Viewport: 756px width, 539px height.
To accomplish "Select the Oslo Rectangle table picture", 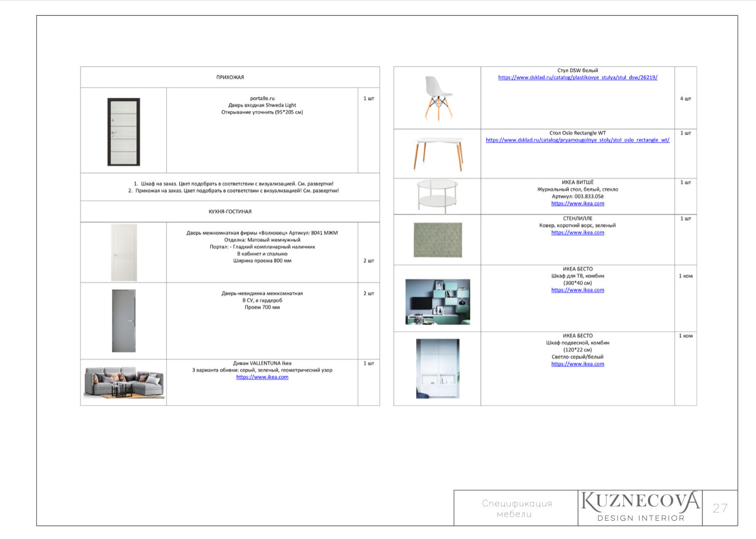I will pos(438,153).
